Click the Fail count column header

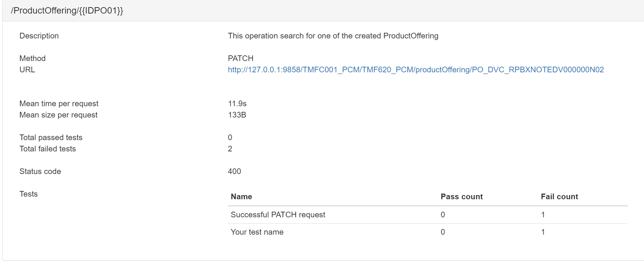tap(559, 197)
